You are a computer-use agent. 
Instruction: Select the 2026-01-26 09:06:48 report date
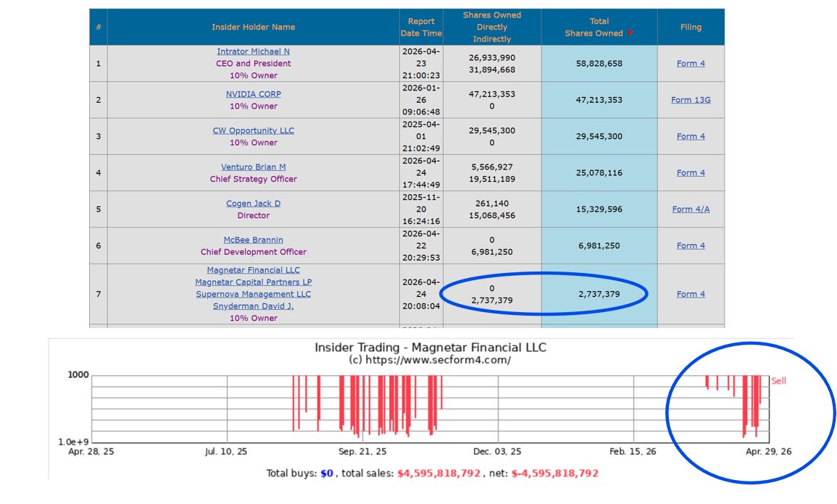[421, 100]
